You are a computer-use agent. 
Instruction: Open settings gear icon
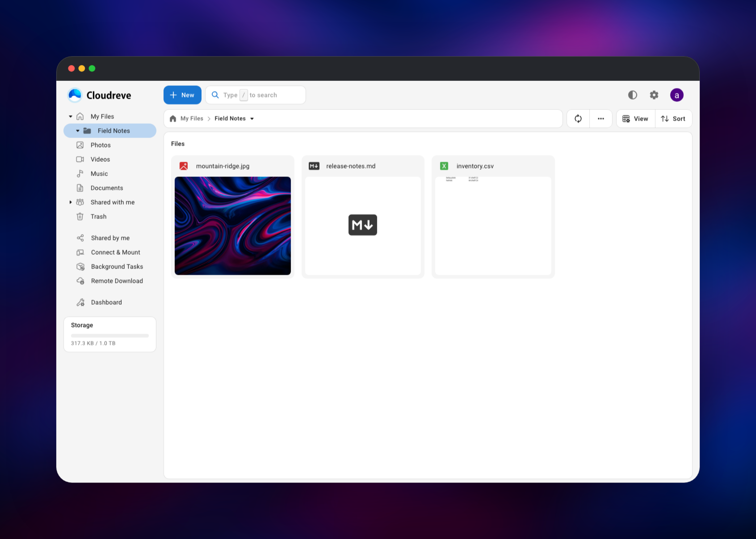pyautogui.click(x=654, y=95)
